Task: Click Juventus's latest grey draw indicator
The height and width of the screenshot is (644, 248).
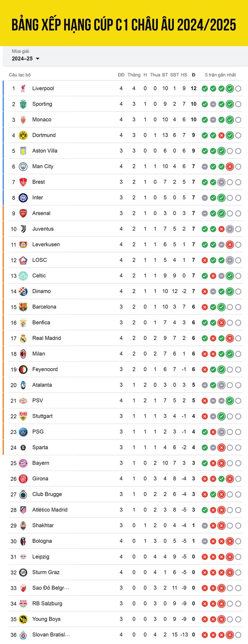Action: [x=230, y=229]
